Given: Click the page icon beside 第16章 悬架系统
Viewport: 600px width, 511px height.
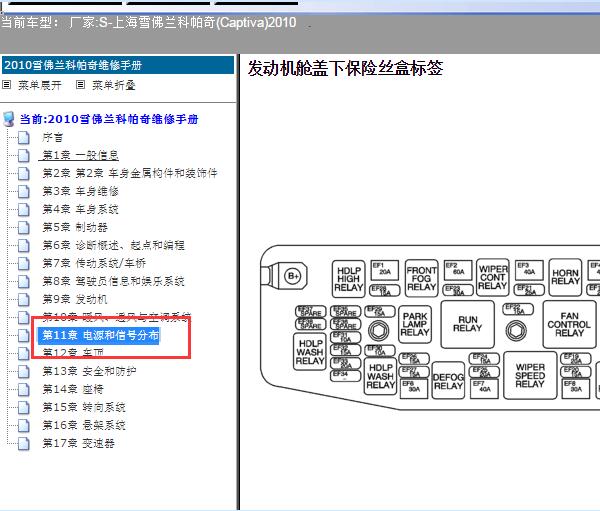Looking at the screenshot, I should click(24, 425).
